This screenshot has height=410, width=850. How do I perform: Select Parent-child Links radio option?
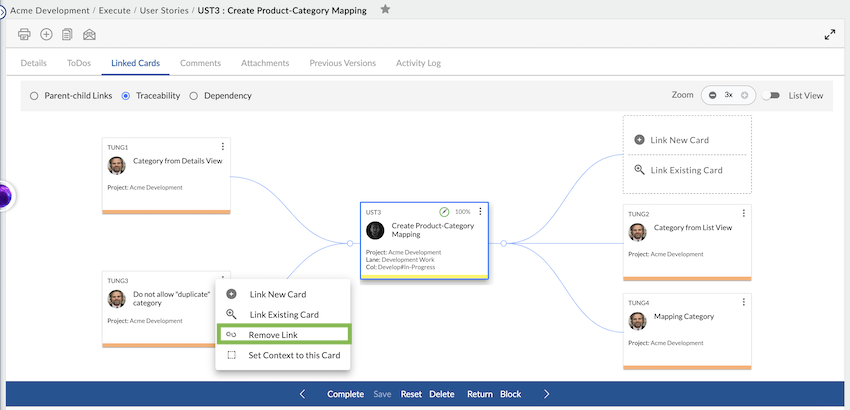coord(34,96)
